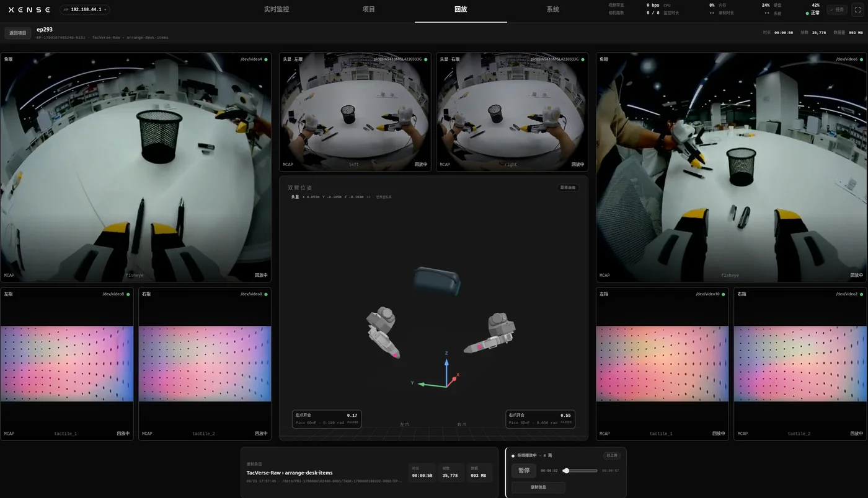Click the playback progress slider handle

coord(566,471)
